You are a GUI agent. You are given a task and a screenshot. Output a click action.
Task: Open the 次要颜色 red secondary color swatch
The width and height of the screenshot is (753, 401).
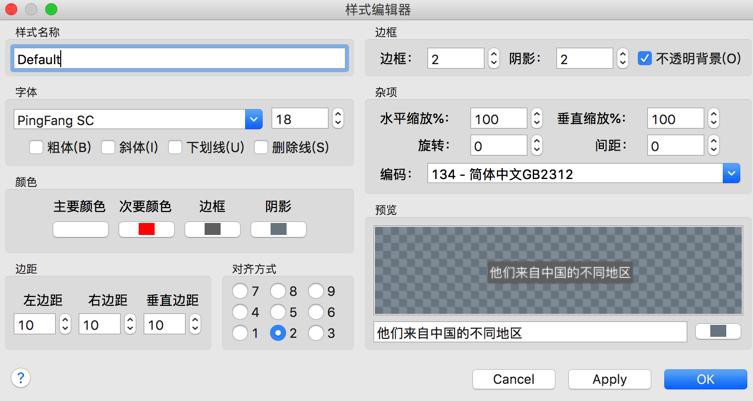point(146,229)
